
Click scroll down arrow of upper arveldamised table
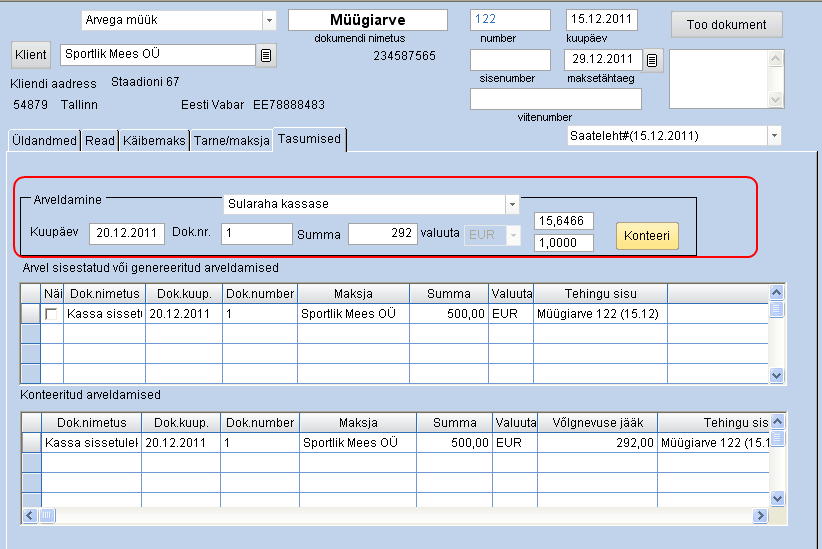click(776, 375)
